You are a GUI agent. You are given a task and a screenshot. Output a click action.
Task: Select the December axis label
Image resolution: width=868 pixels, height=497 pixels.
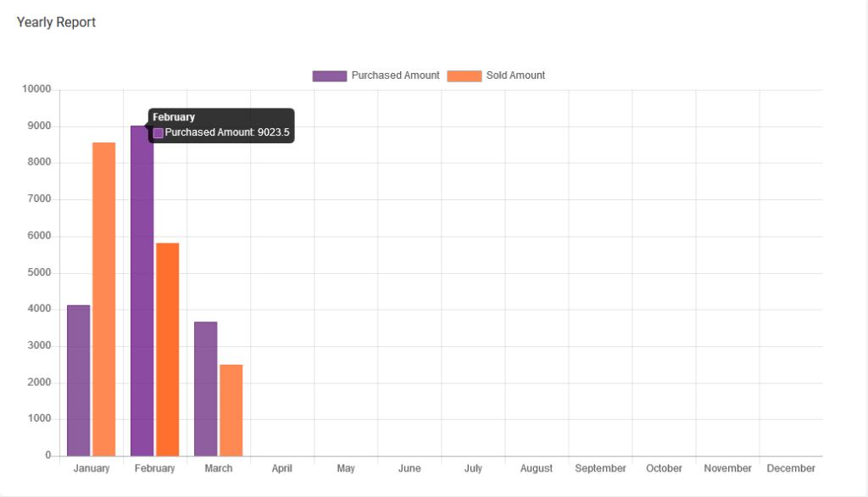coord(790,467)
